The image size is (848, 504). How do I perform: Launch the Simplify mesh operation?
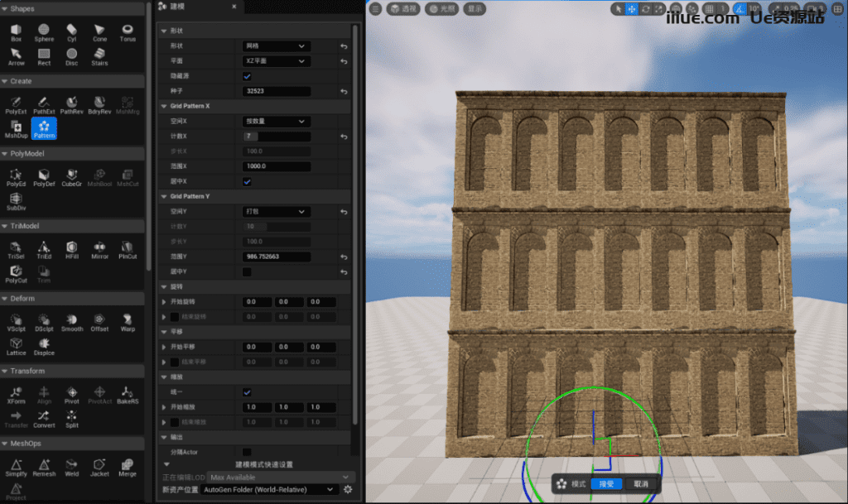16,467
